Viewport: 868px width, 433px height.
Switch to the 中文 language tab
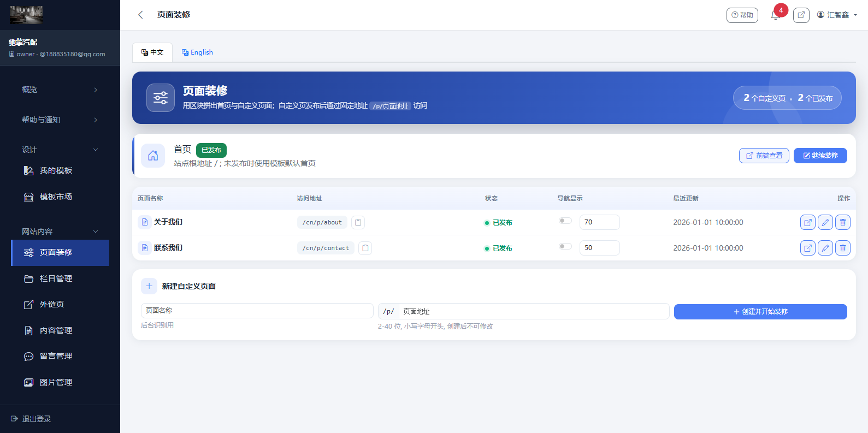pyautogui.click(x=152, y=52)
